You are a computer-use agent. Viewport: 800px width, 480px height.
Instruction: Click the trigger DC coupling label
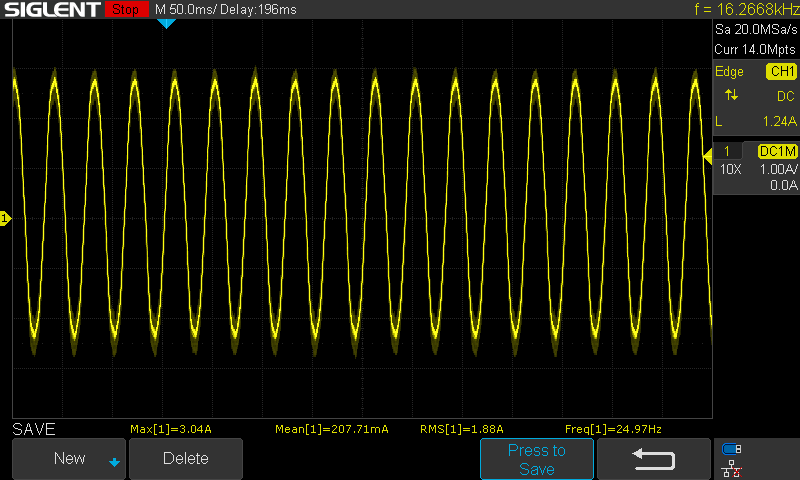pos(786,96)
